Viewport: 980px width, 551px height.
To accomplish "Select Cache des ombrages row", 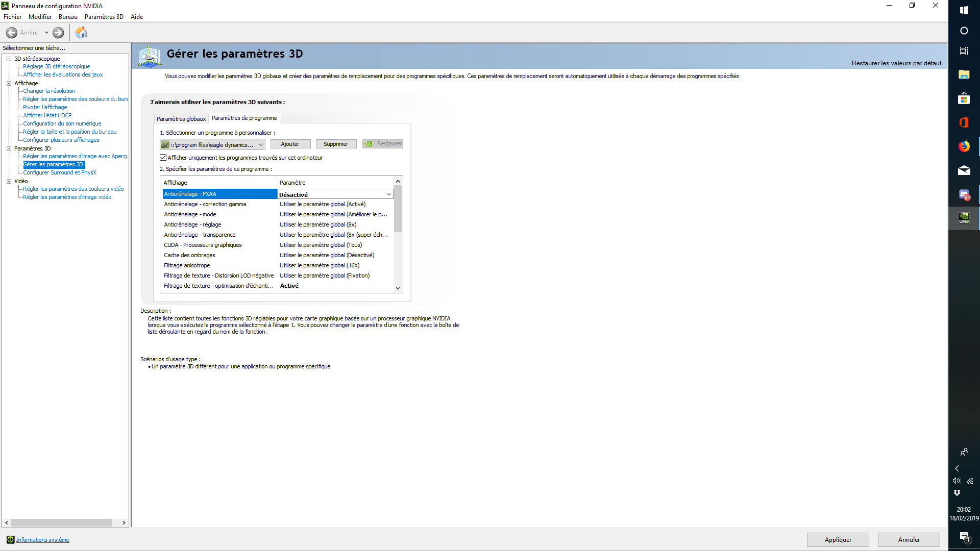I will coord(278,255).
